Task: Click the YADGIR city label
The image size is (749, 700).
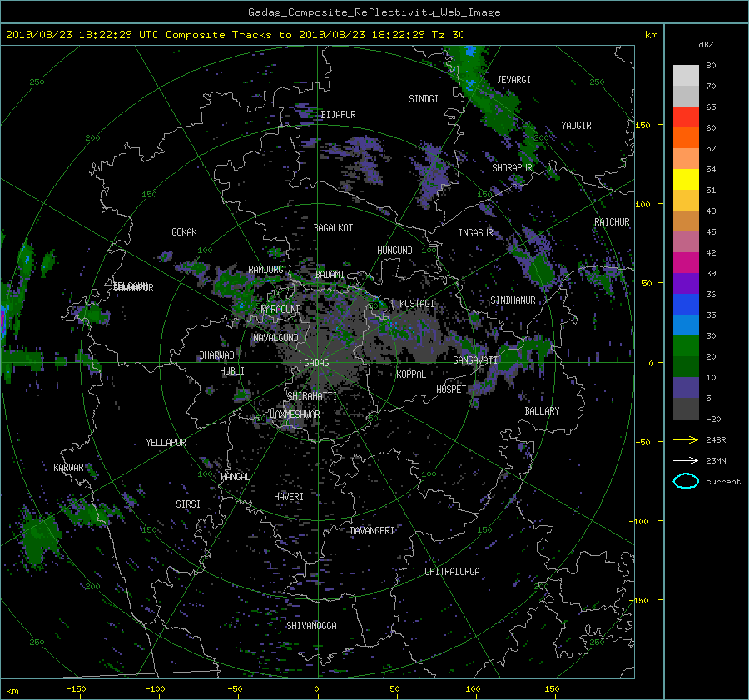Action: [x=576, y=126]
